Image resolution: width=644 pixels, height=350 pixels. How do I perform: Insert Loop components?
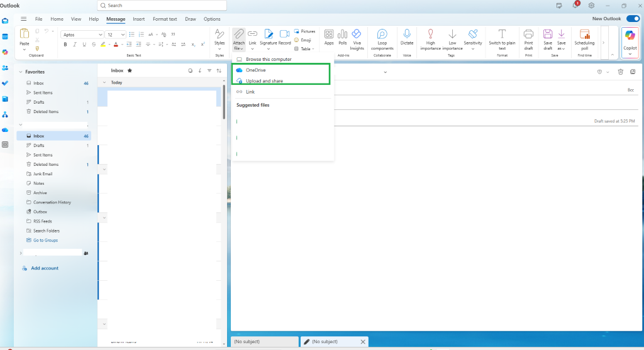(x=382, y=40)
